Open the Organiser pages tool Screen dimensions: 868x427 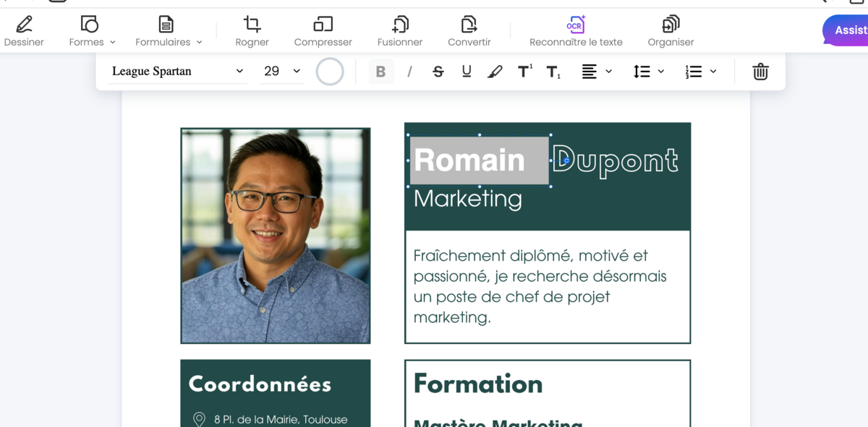click(x=671, y=31)
